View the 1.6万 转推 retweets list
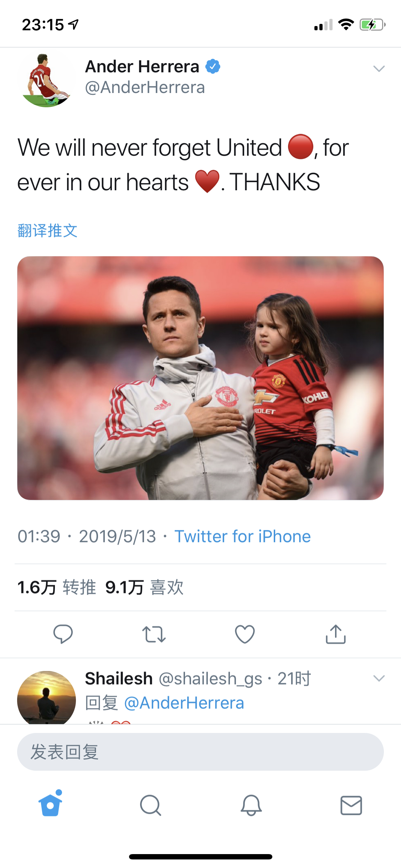Screen dimensions: 401x868 [x=57, y=587]
